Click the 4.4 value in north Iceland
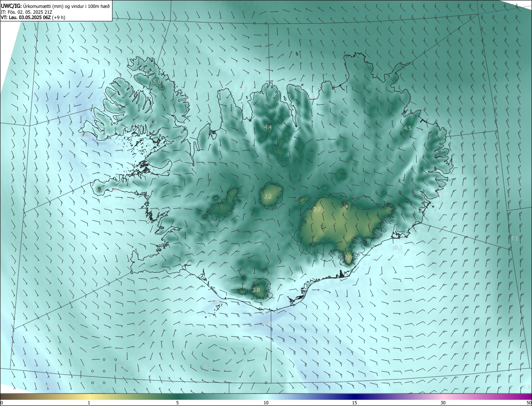Screen dimensions: 532x406 (268, 127)
